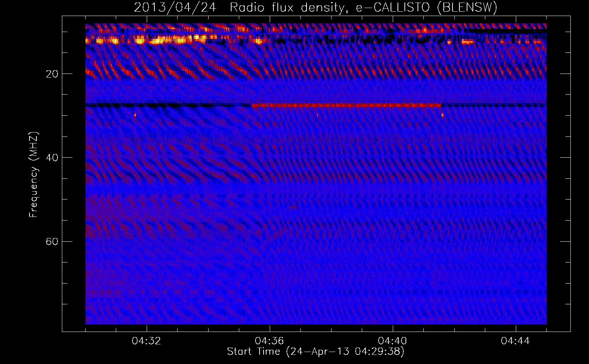The width and height of the screenshot is (589, 364).
Task: Click the Start Time axis label
Action: tap(316, 352)
